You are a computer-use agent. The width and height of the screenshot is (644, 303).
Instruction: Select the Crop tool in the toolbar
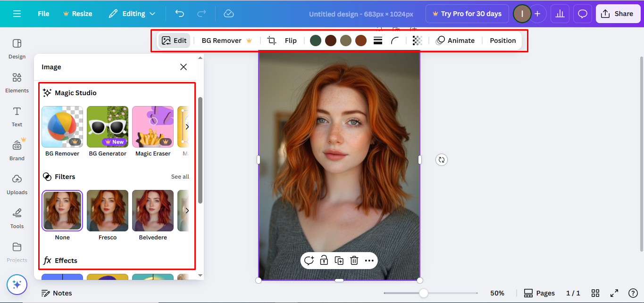tap(272, 41)
